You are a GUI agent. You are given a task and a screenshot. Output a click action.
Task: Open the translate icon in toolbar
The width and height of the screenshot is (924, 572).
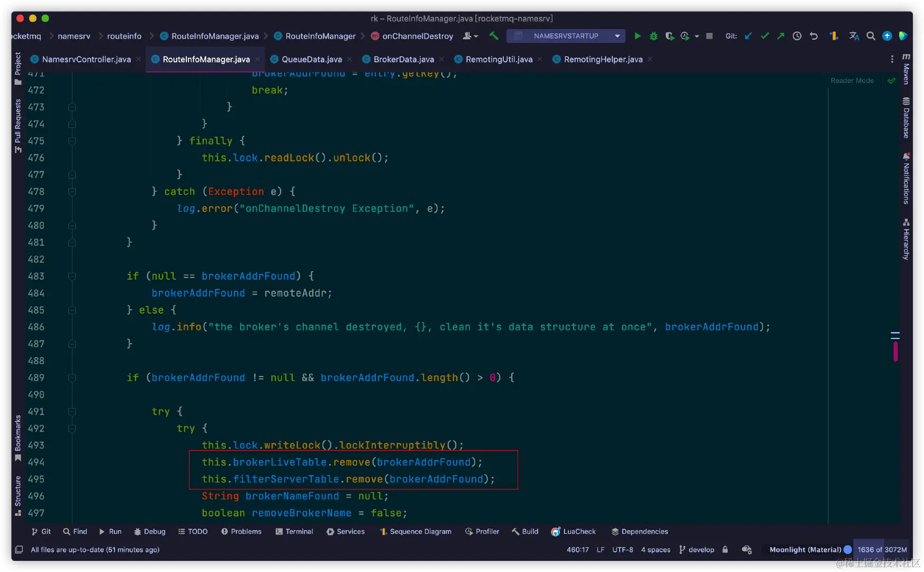[x=854, y=36]
